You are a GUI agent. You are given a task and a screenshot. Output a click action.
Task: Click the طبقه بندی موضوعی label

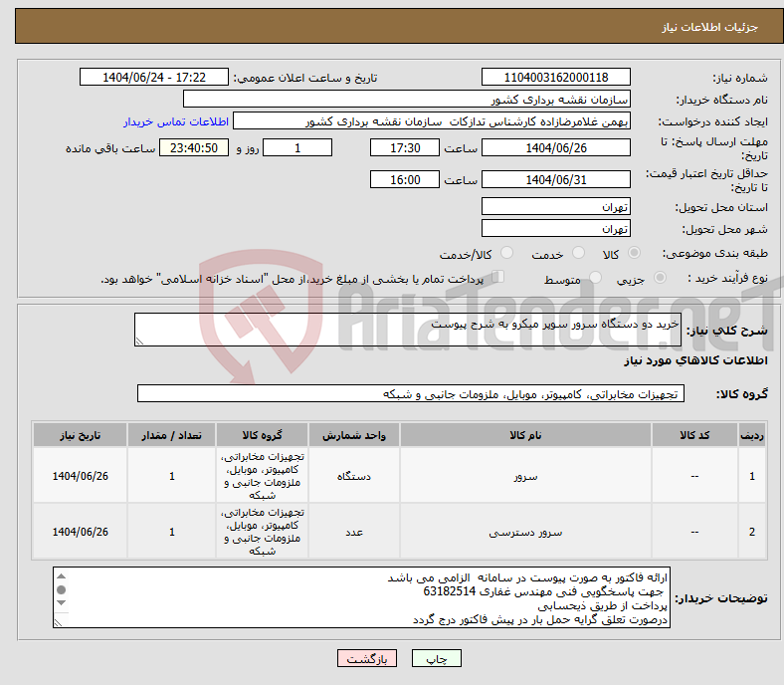coord(715,254)
